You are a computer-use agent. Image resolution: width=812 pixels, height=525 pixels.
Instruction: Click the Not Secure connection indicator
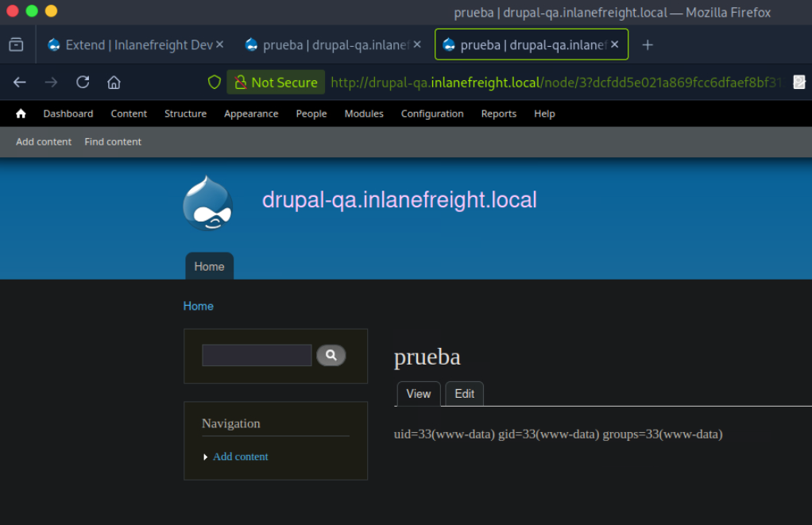click(276, 83)
